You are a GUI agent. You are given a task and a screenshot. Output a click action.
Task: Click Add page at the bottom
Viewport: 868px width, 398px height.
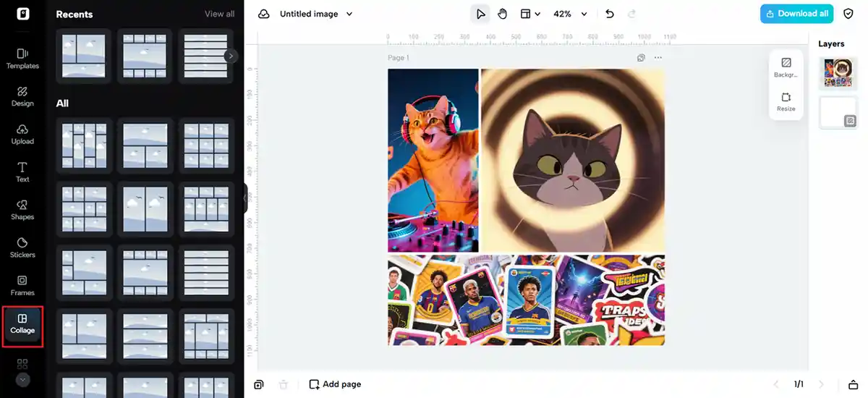[x=335, y=384]
